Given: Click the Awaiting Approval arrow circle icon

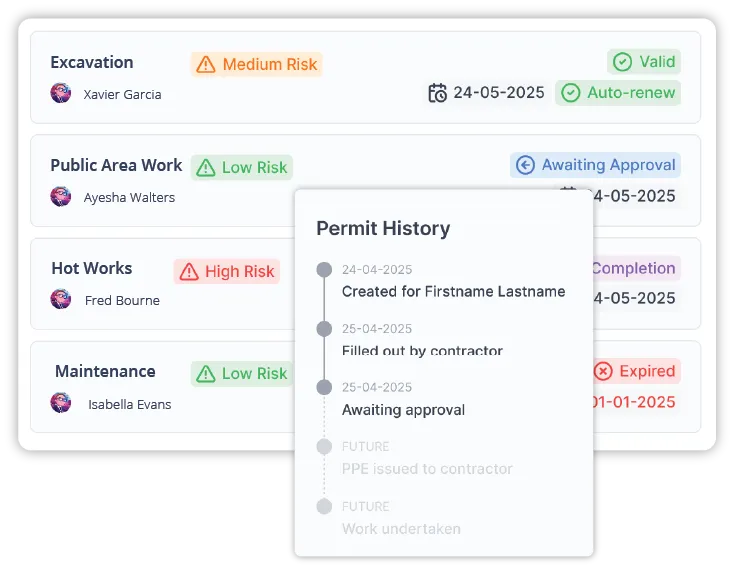Looking at the screenshot, I should (x=525, y=165).
